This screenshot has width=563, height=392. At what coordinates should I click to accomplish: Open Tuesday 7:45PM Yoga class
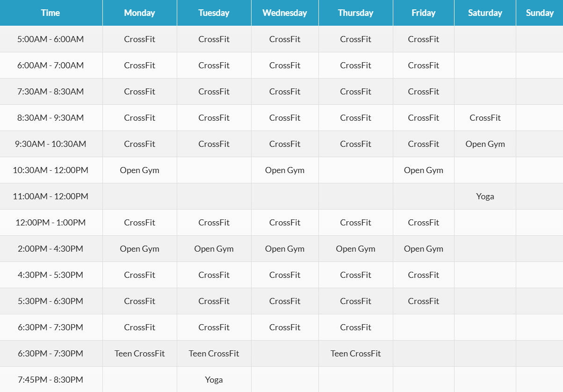coord(214,380)
